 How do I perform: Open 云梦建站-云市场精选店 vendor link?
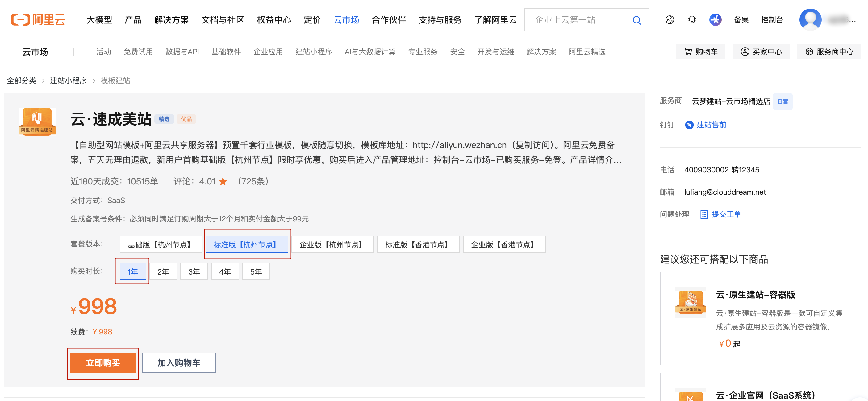pyautogui.click(x=731, y=101)
